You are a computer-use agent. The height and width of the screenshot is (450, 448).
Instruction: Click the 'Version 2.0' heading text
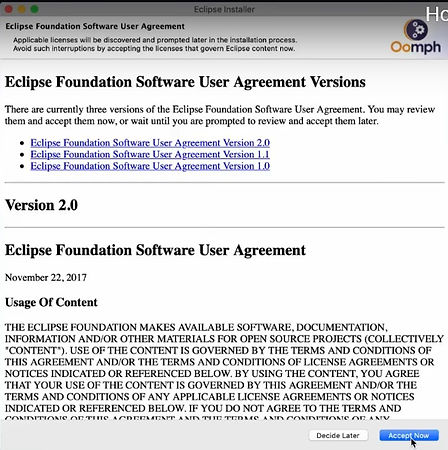point(41,205)
